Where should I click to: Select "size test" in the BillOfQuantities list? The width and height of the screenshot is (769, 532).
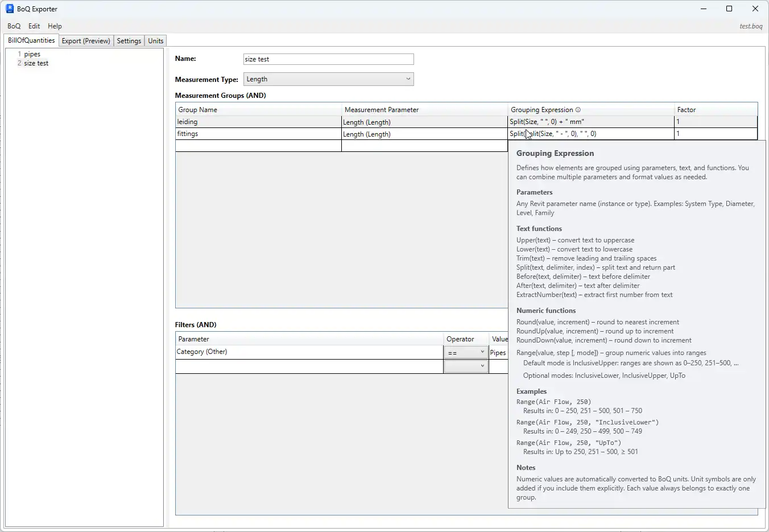coord(36,63)
